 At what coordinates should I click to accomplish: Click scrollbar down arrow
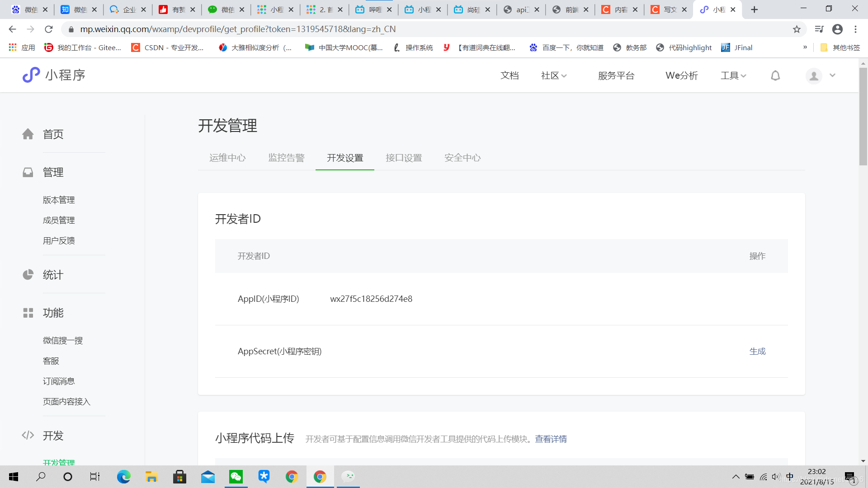coord(863,461)
